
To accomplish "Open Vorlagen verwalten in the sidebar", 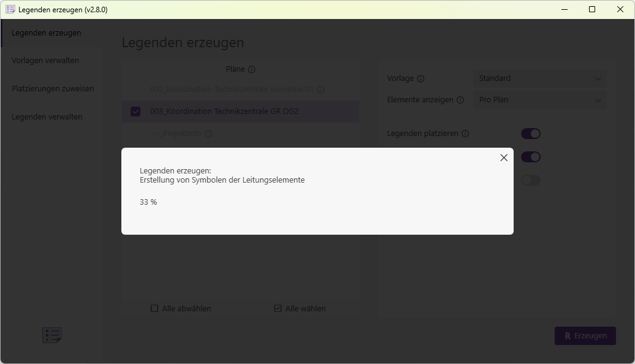I will click(x=45, y=61).
